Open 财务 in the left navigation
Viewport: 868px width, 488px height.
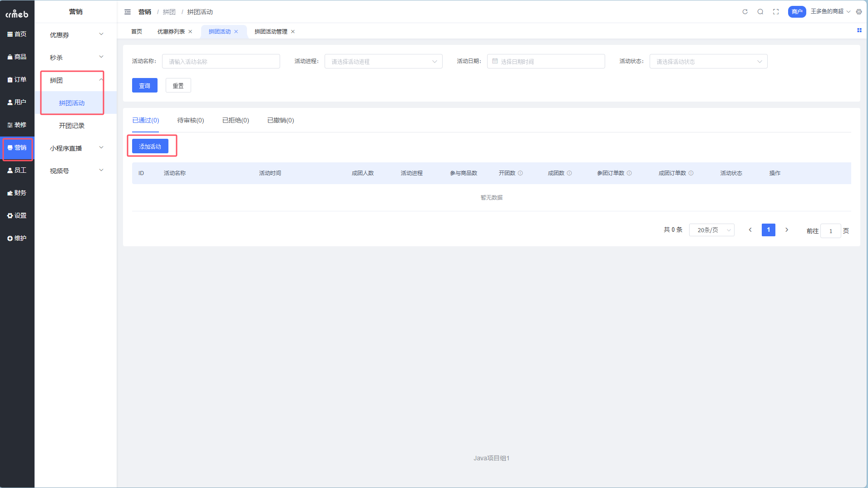17,193
